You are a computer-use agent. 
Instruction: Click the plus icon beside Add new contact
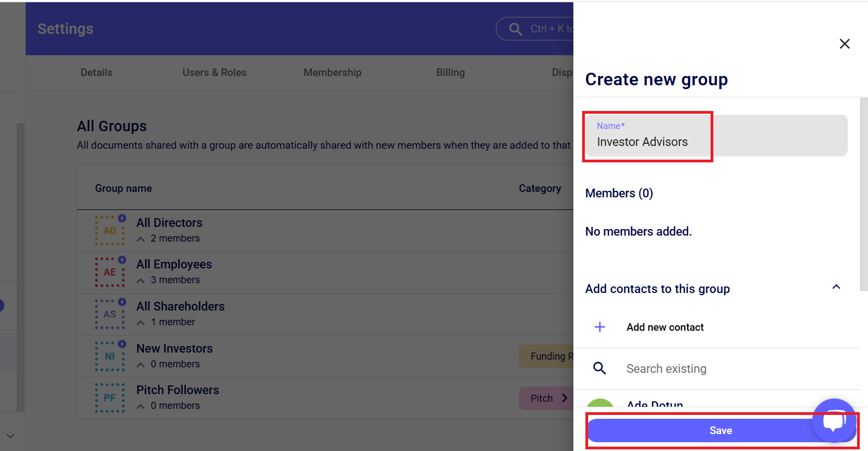pyautogui.click(x=600, y=327)
